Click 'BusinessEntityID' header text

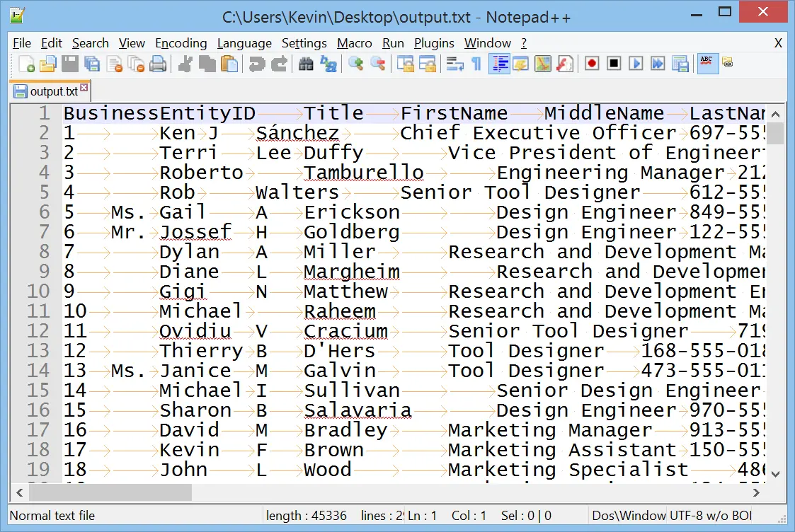[159, 113]
